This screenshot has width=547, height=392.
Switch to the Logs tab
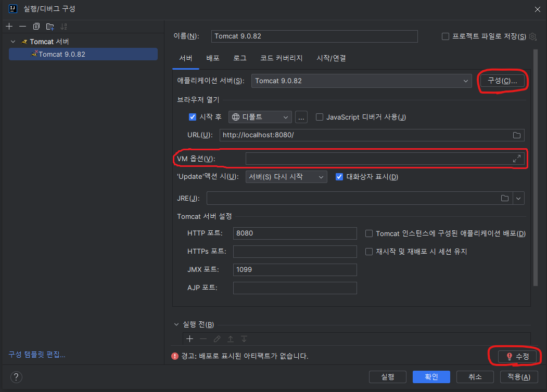(x=239, y=58)
